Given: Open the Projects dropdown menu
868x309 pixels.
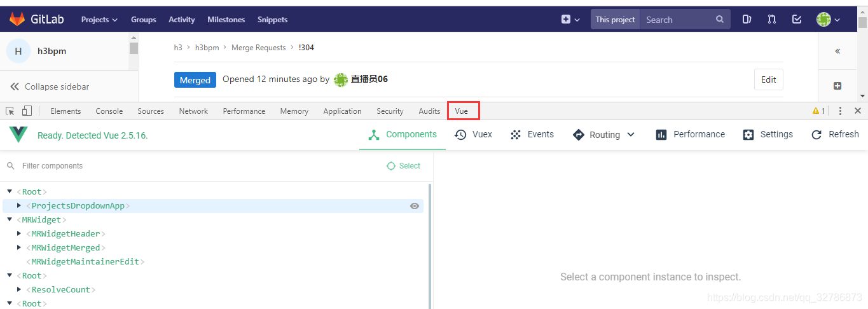Looking at the screenshot, I should (x=99, y=20).
